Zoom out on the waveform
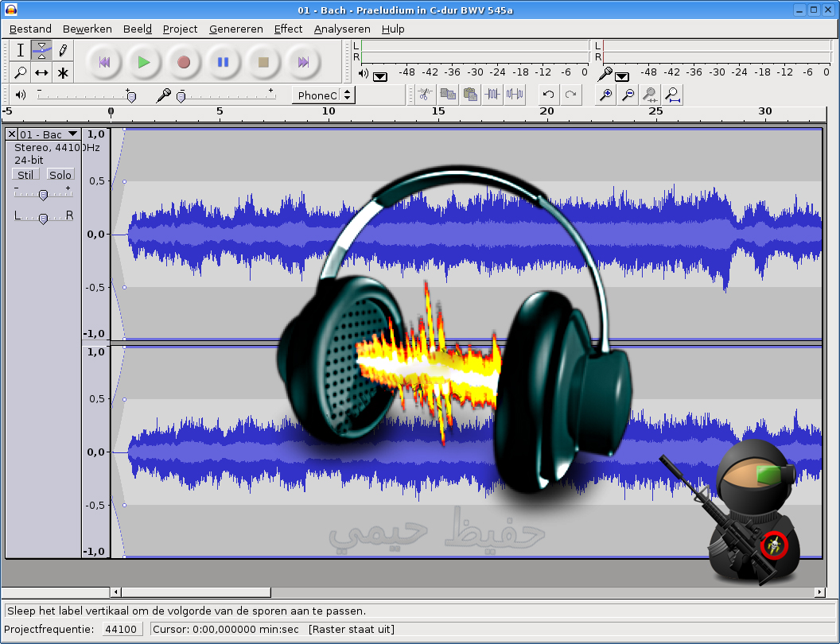This screenshot has height=644, width=840. pyautogui.click(x=628, y=95)
